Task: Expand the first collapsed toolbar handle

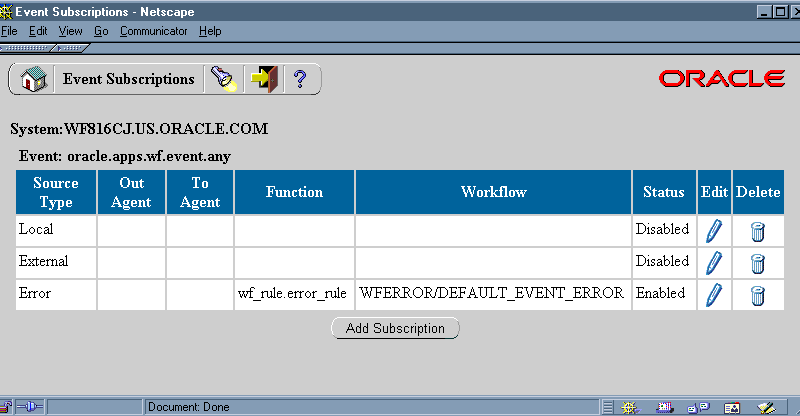Action: click(27, 46)
